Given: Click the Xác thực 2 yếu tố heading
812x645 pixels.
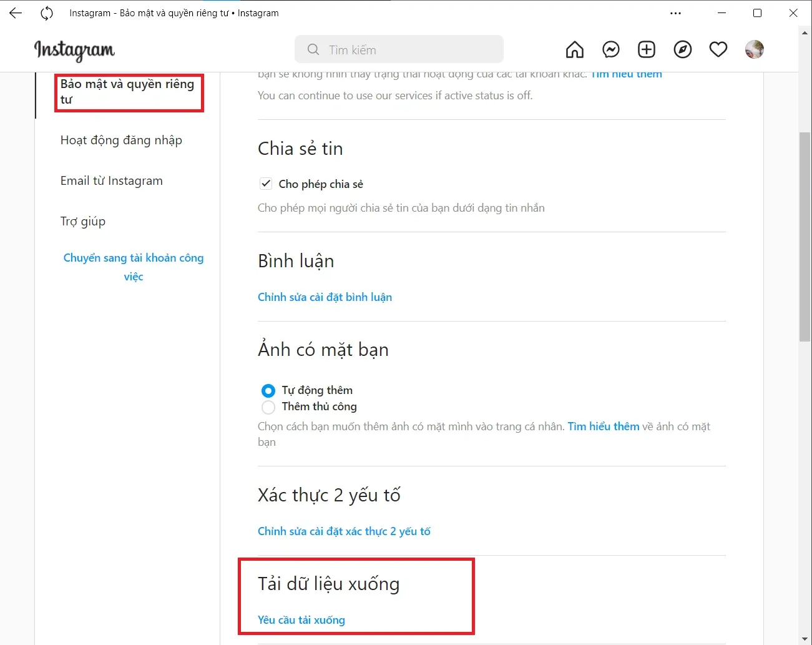Looking at the screenshot, I should point(329,495).
